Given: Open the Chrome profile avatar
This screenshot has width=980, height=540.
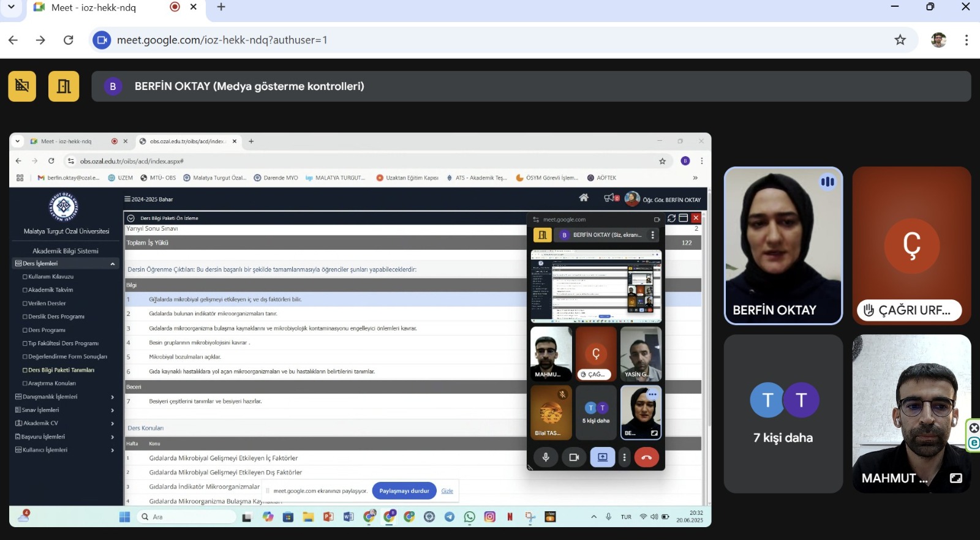Looking at the screenshot, I should [x=938, y=40].
